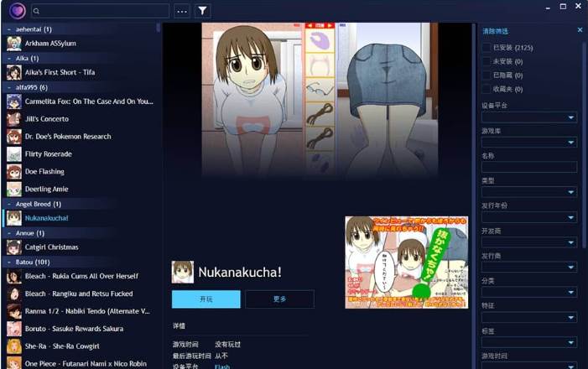The image size is (588, 369).
Task: Click the Jill's Concerto game icon
Action: pos(14,119)
